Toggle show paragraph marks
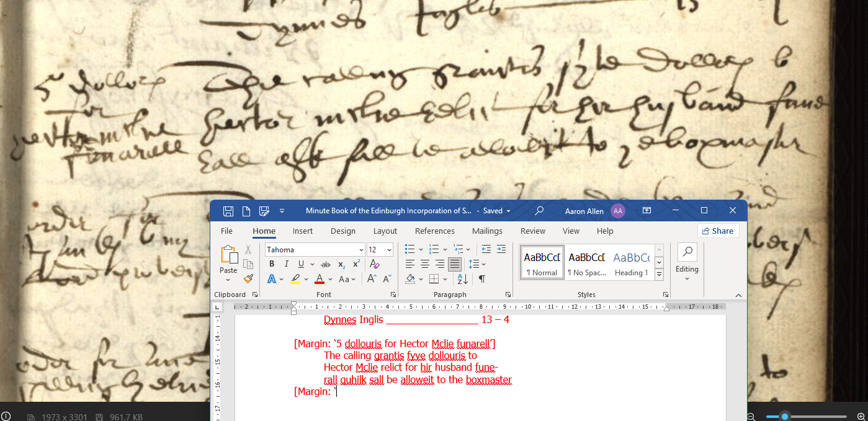 click(x=481, y=279)
